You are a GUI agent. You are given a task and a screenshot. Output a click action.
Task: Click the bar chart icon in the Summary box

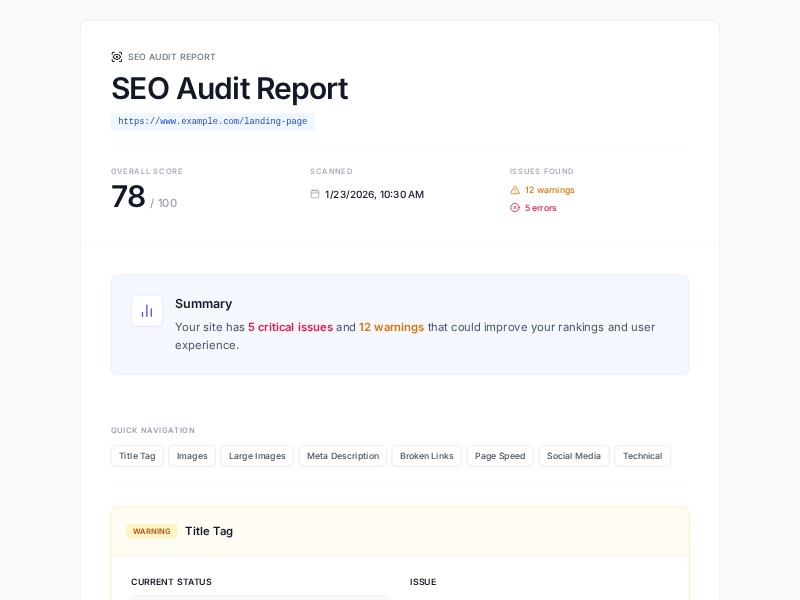(147, 311)
